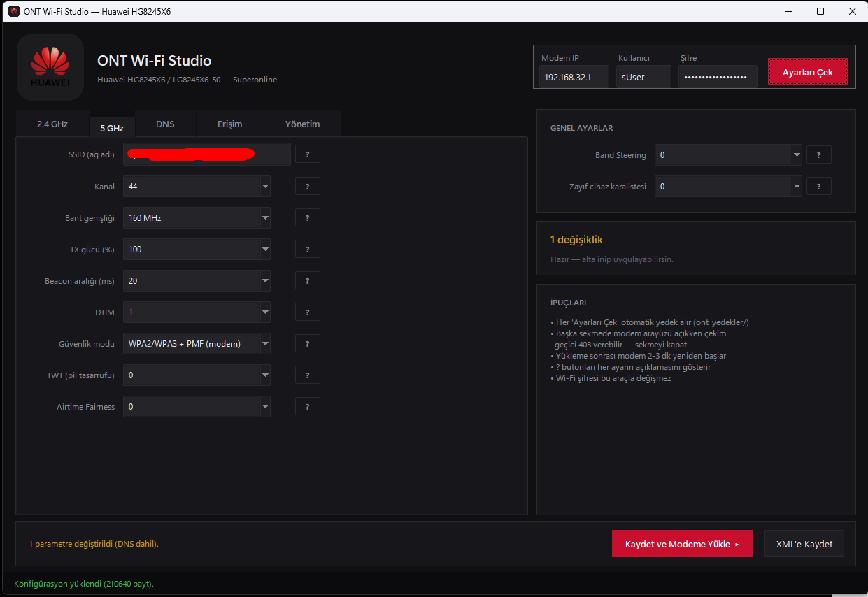The width and height of the screenshot is (868, 597).
Task: Click the Kullanıcı username field
Action: (643, 77)
